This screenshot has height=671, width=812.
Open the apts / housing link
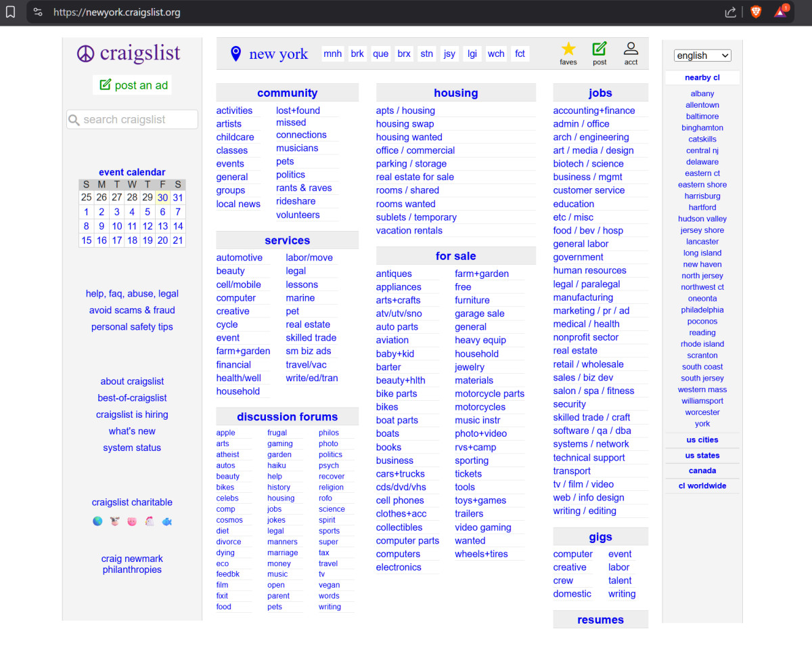tap(405, 110)
